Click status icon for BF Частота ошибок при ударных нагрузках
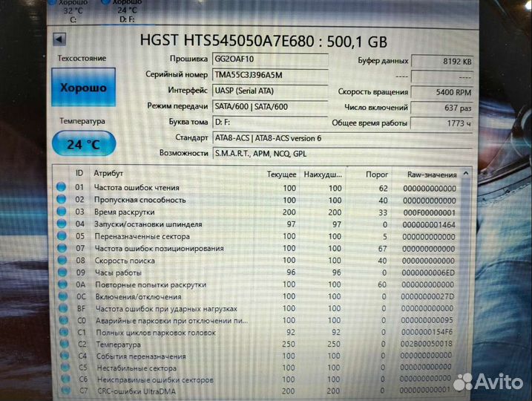Screen dimensions: 532x401 tap(64, 308)
